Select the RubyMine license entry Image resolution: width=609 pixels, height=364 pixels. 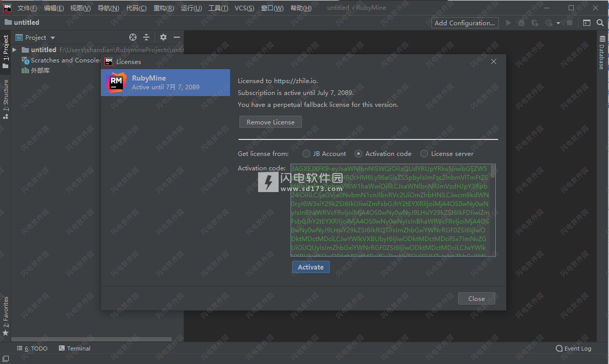(x=165, y=83)
